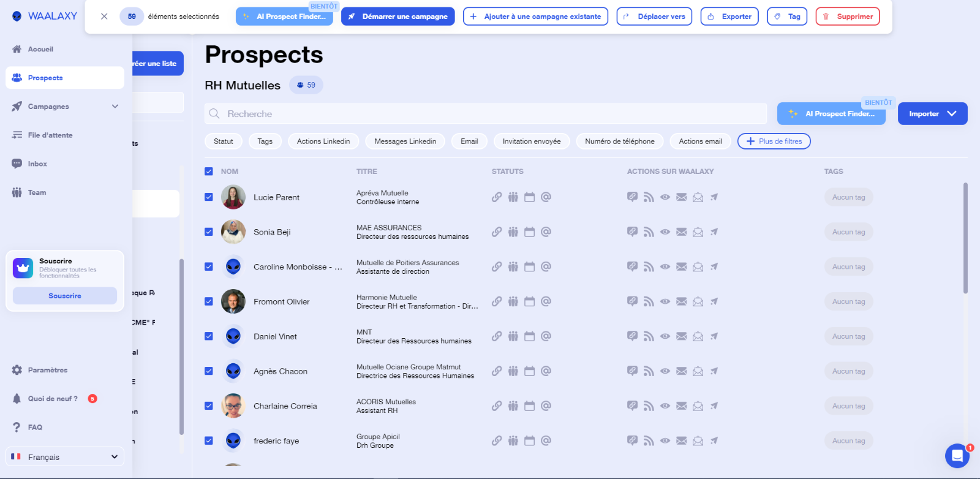Click Ajouter à une campagne existante
980x479 pixels.
[536, 17]
